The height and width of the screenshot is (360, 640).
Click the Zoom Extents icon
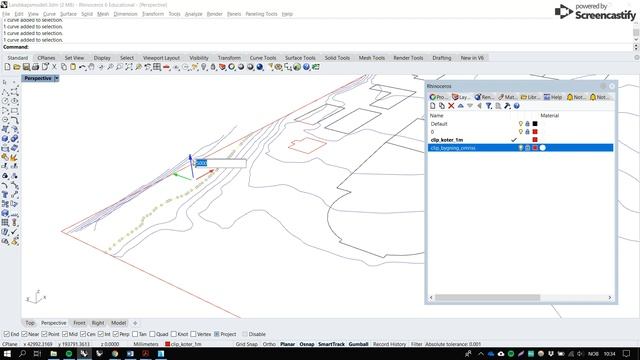(129, 67)
